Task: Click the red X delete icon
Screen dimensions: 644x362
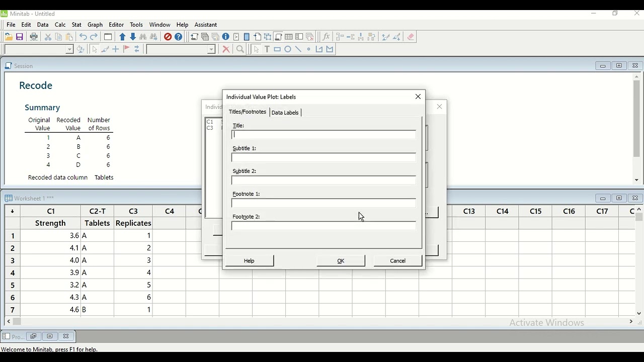Action: tap(226, 49)
